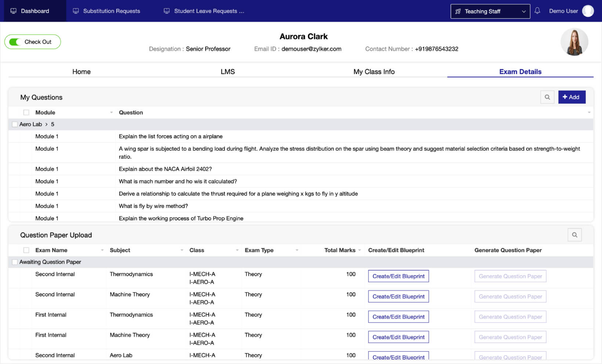Click the Substitution Requests monitor icon
Viewport: 602px width, 364px height.
[x=76, y=11]
